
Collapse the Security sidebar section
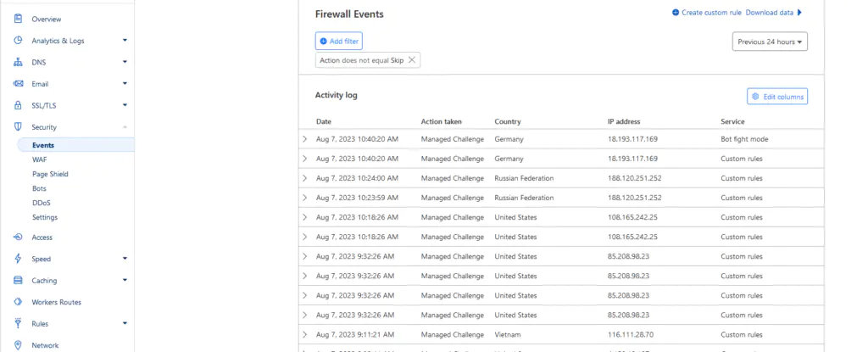[125, 127]
